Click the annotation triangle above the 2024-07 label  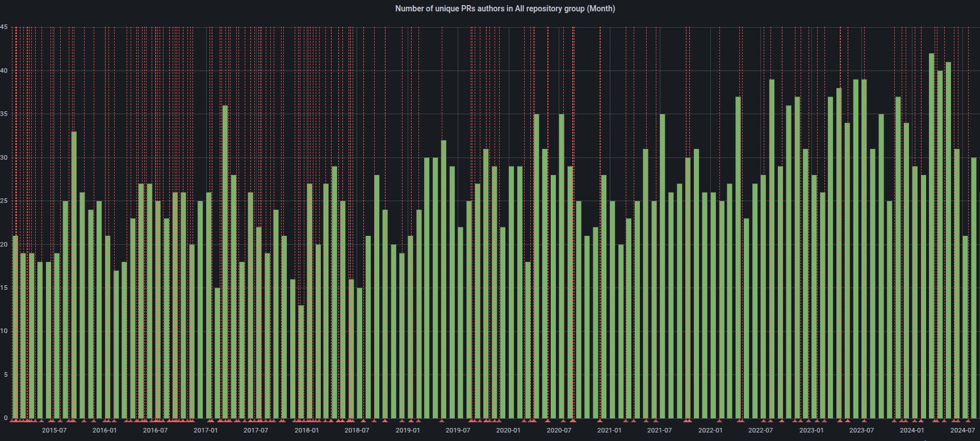pos(968,421)
